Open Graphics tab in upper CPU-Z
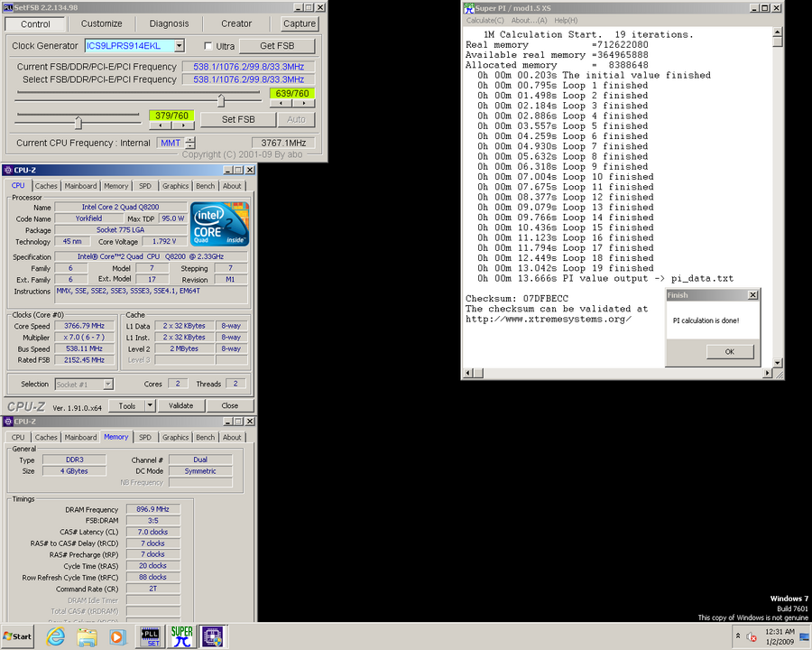The image size is (812, 650). 175,186
